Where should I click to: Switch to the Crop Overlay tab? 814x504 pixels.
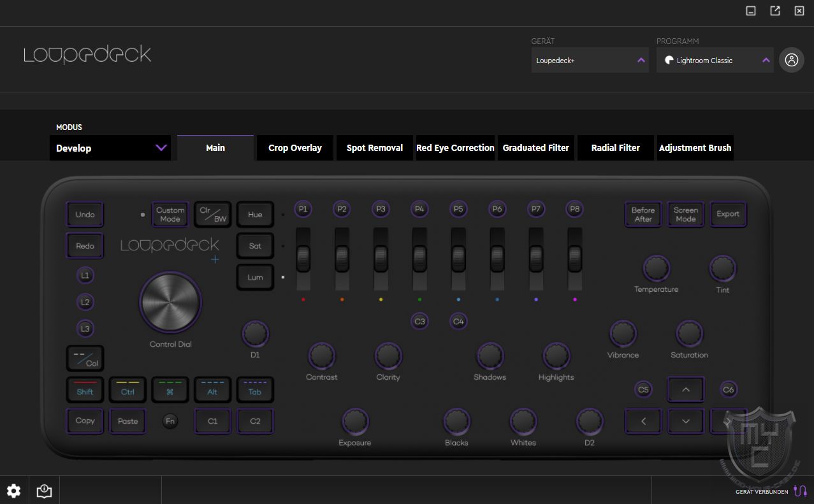coord(295,148)
